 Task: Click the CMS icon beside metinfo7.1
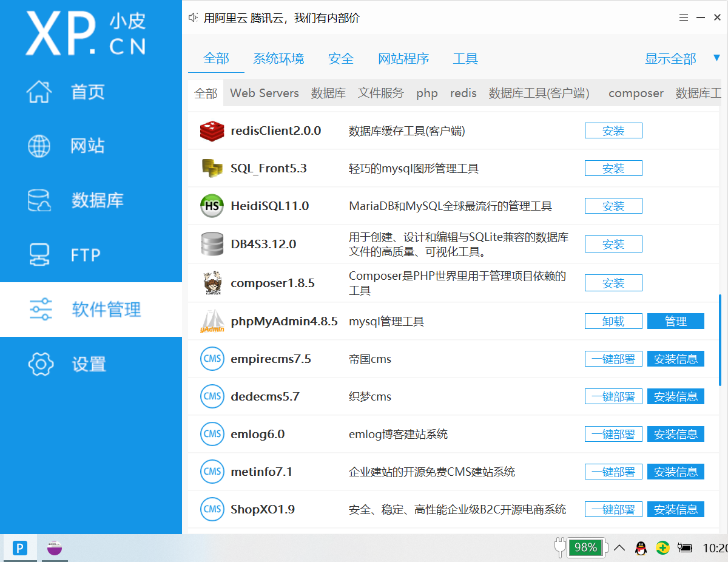pos(212,472)
